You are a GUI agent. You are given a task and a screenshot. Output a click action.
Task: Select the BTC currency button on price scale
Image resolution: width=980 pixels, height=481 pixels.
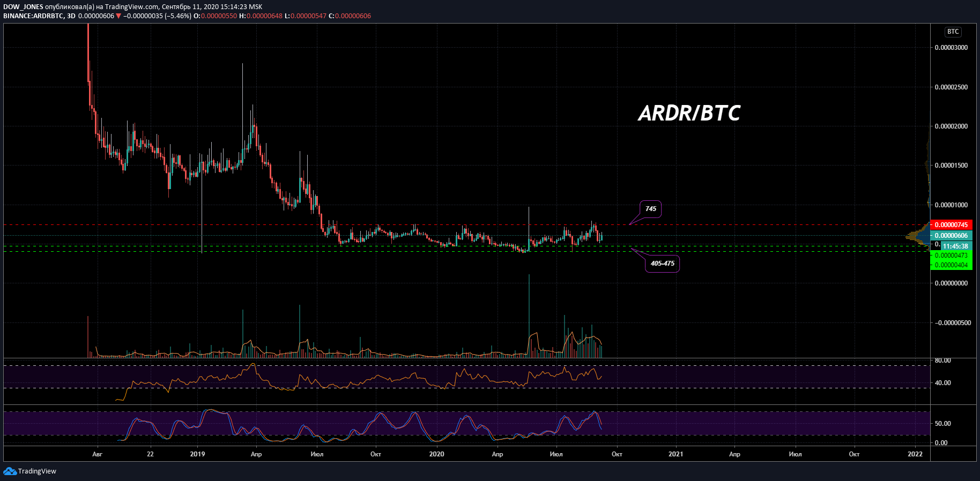(953, 32)
